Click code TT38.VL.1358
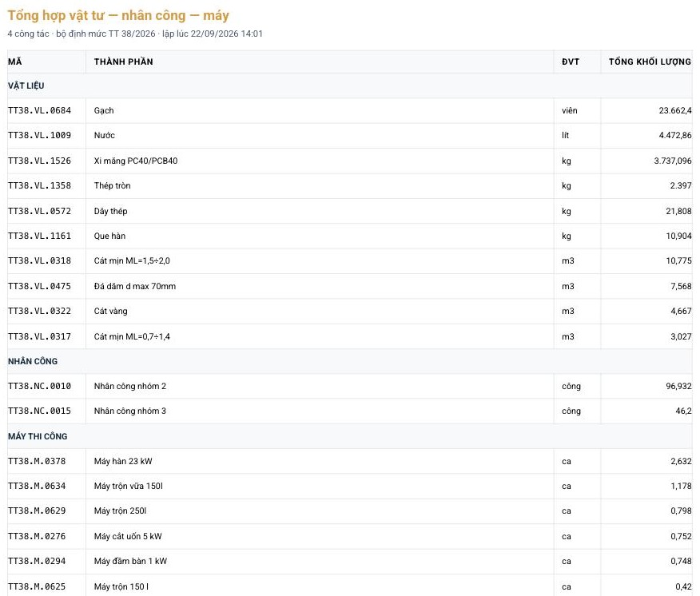Screen dimensions: 700x596 (39, 185)
